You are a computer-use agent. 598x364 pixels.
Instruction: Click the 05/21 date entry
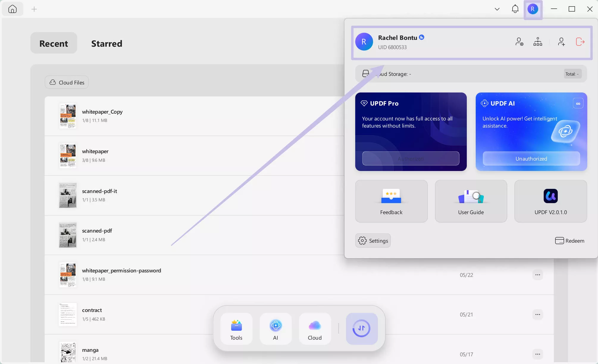tap(466, 315)
